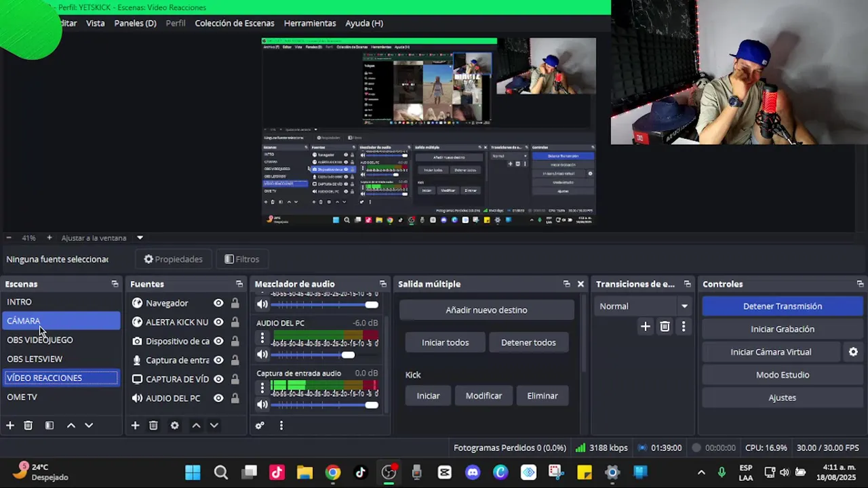Open the Ayuda (H) menu

click(364, 23)
